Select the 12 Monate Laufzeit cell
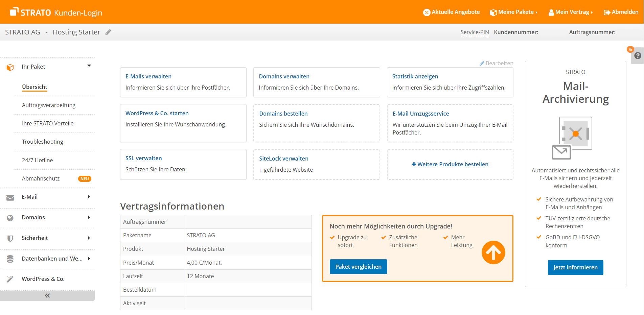 coord(248,276)
